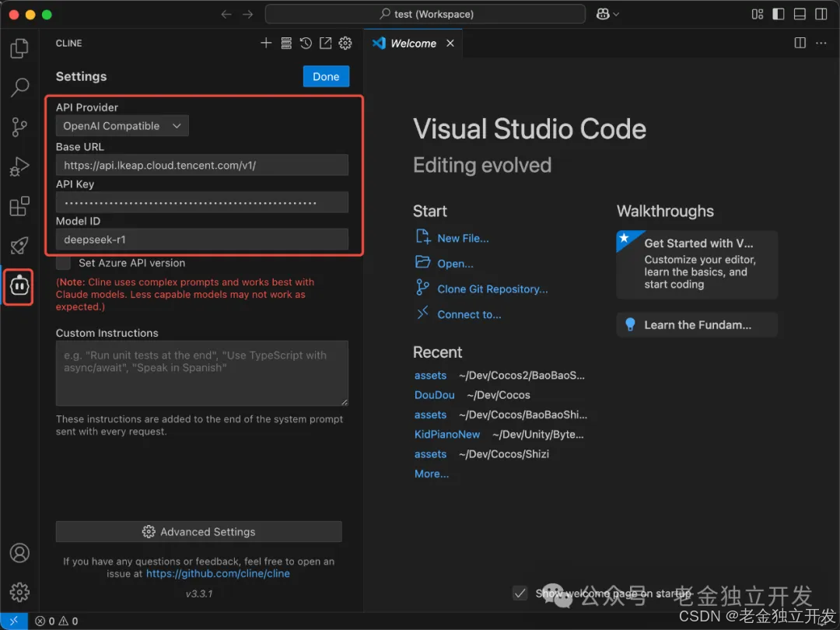Focus the Model ID input field
Image resolution: width=840 pixels, height=630 pixels.
(202, 240)
